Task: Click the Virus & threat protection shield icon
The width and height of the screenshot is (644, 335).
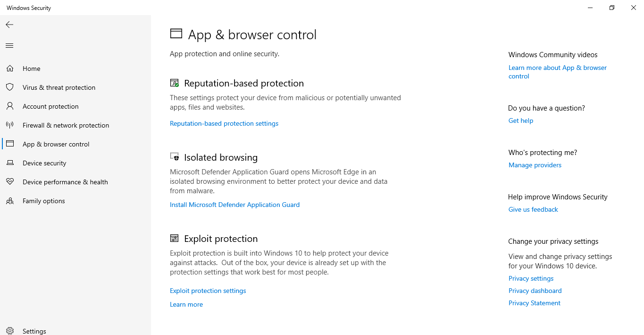Action: coord(10,87)
